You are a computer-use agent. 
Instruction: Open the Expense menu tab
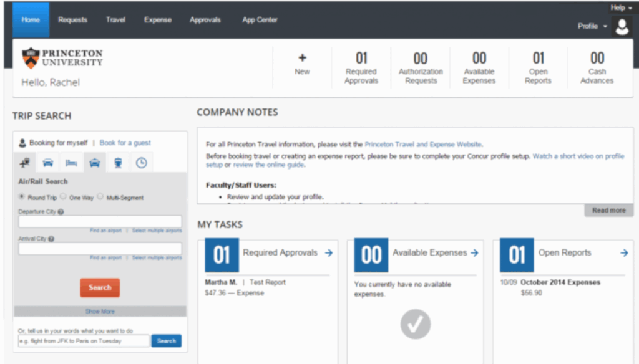[x=157, y=20]
